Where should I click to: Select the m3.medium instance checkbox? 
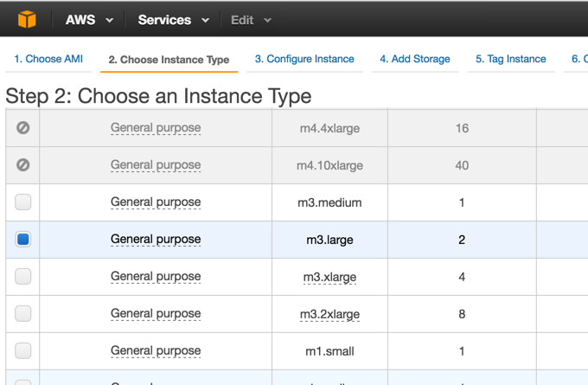point(23,202)
